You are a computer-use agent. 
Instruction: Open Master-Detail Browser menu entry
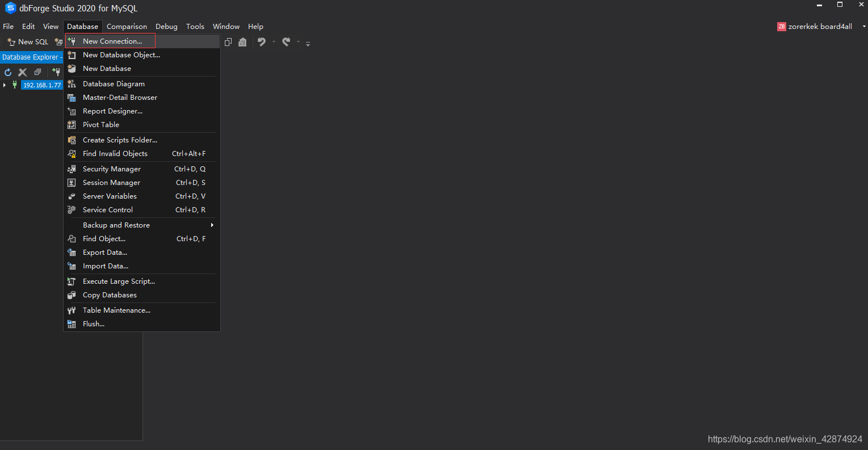point(142,98)
